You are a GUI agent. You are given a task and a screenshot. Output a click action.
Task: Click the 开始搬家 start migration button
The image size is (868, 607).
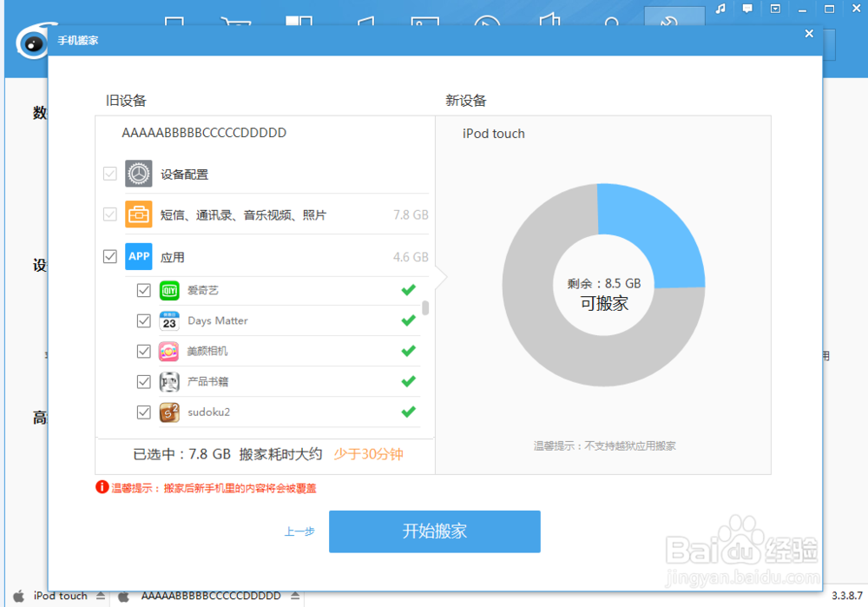click(x=434, y=531)
